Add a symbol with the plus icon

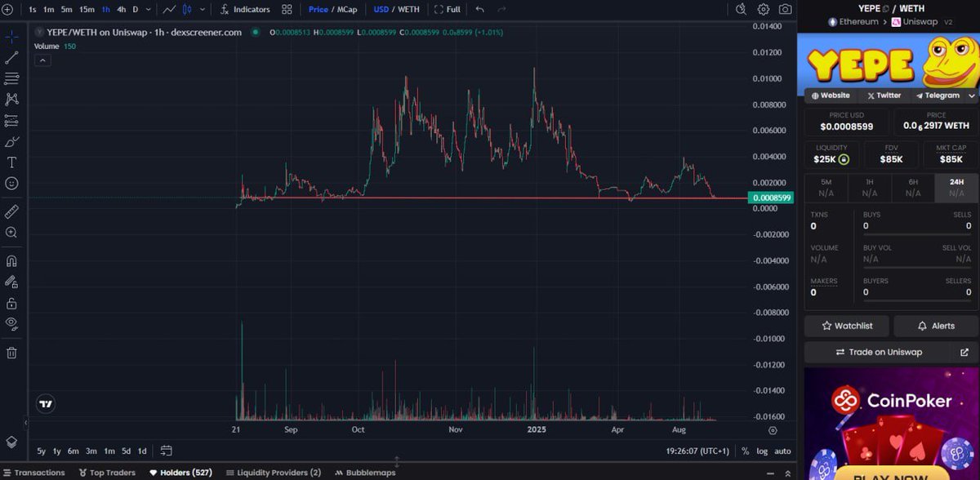point(7,10)
